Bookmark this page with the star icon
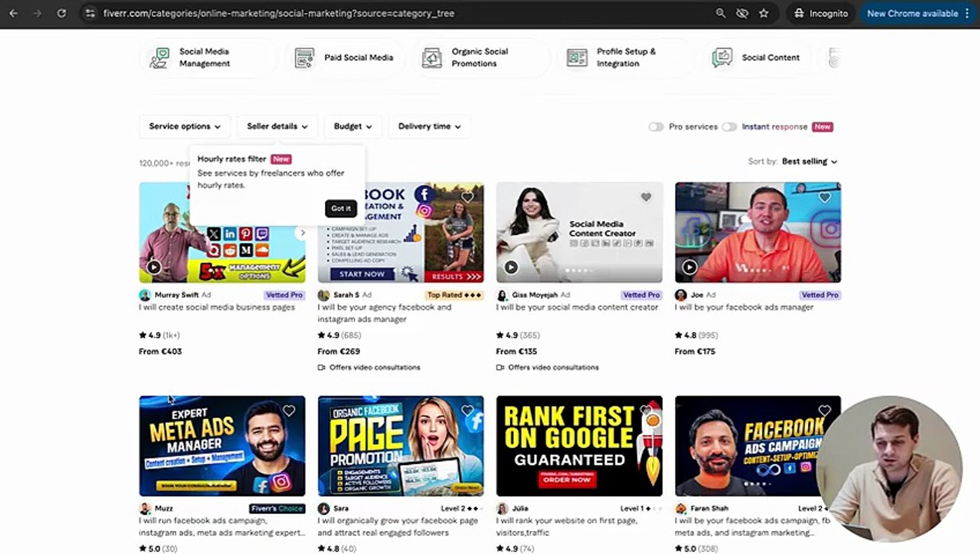The image size is (980, 555). 764,13
